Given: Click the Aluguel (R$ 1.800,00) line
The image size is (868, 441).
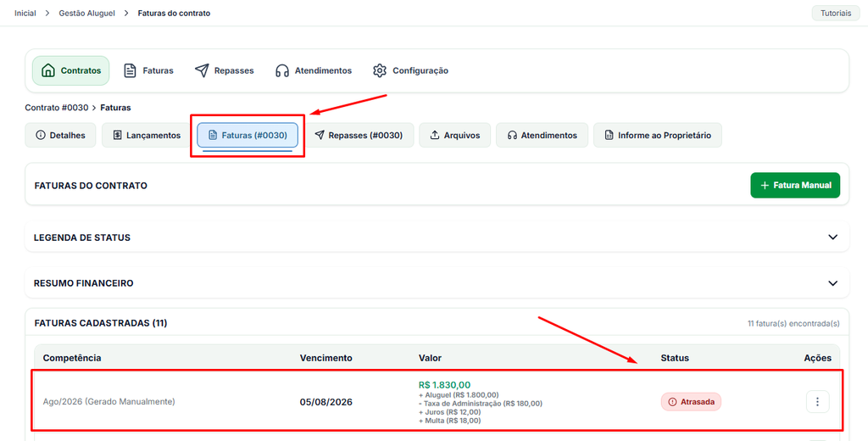Looking at the screenshot, I should click(x=459, y=395).
